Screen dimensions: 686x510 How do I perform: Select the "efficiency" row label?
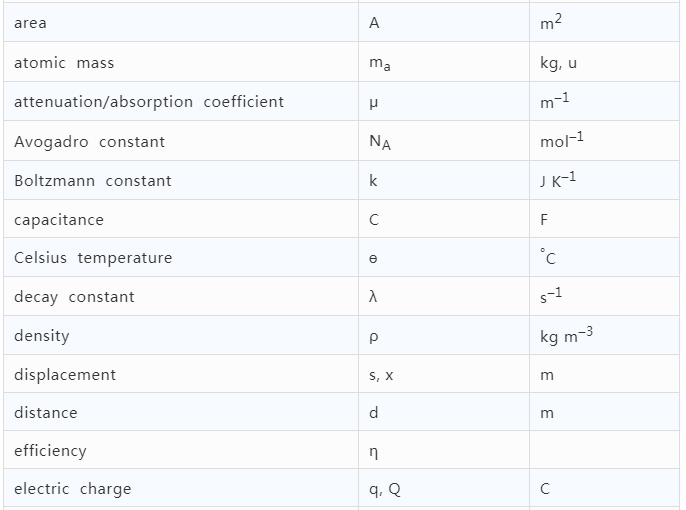[x=50, y=451]
